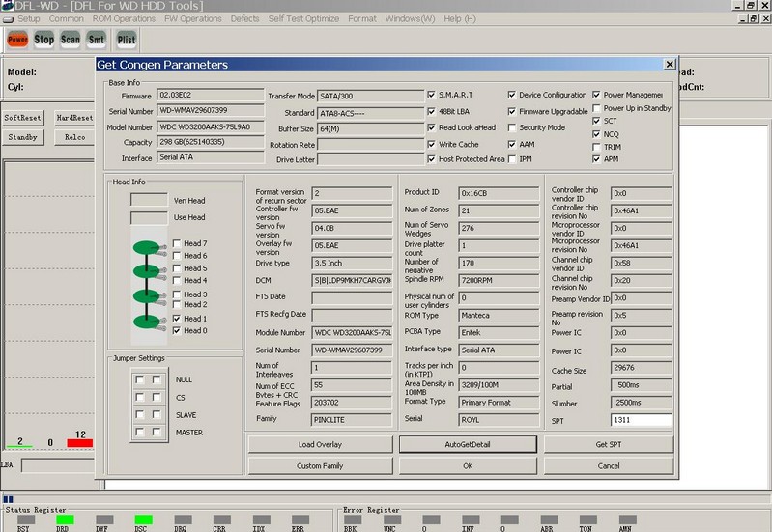Open the ROM Operations menu
The width and height of the screenshot is (772, 532).
pos(124,18)
